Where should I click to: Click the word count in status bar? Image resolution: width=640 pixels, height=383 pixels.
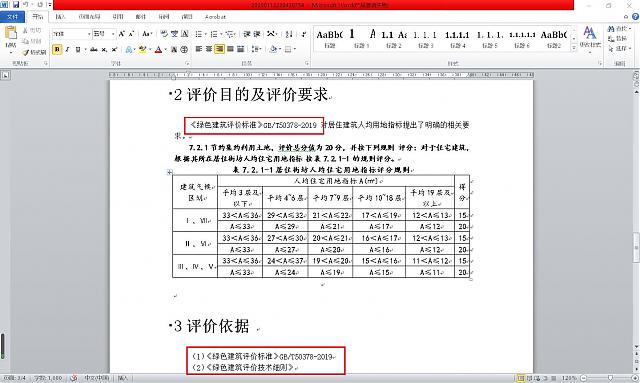pos(48,379)
